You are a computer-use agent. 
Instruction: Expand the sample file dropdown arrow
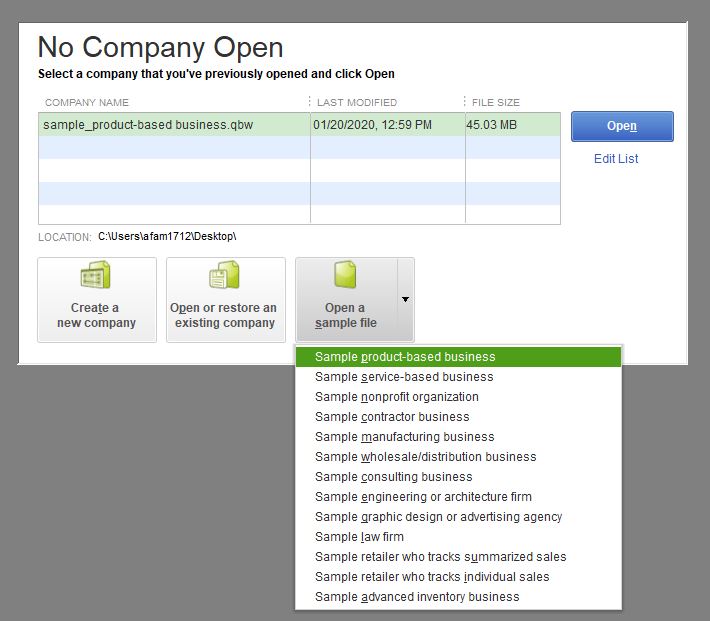pos(406,299)
